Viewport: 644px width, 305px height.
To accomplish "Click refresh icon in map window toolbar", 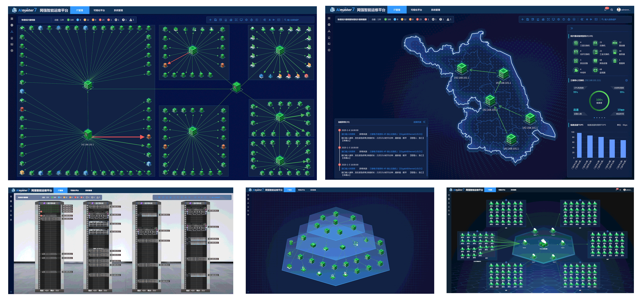I will [569, 19].
